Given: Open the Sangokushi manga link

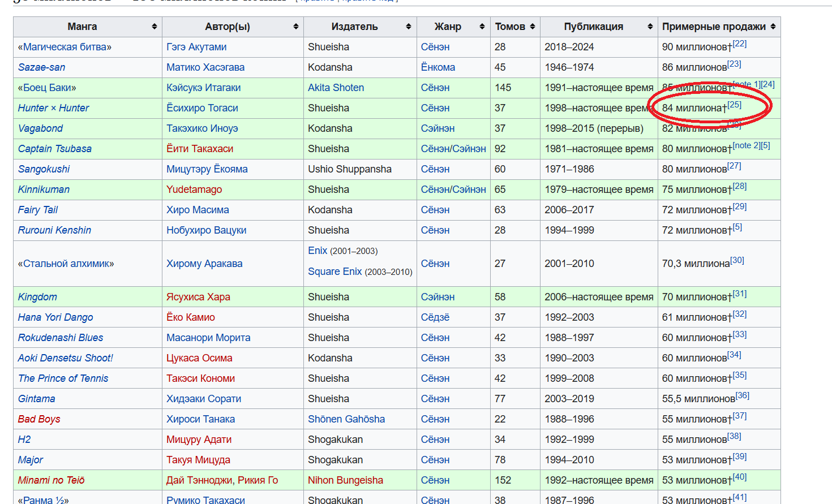Looking at the screenshot, I should coord(44,169).
